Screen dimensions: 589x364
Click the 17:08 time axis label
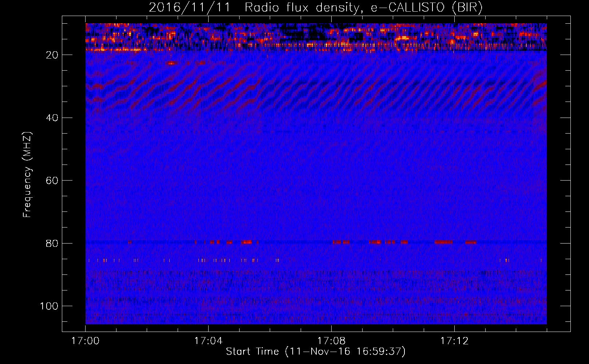point(331,341)
